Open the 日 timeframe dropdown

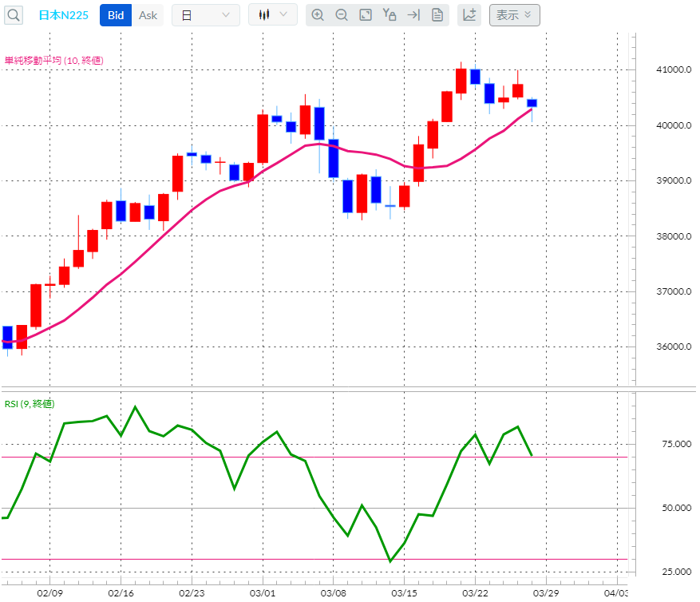(206, 14)
